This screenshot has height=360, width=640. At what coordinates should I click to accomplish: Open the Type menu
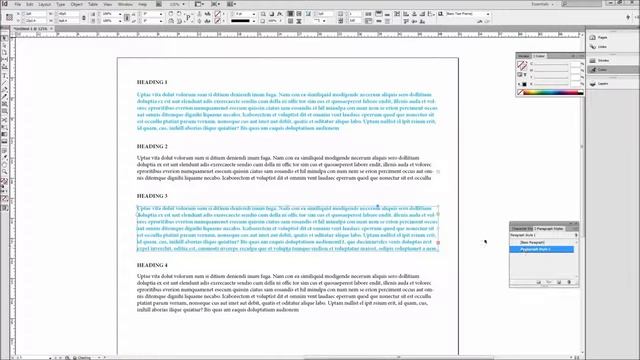[x=60, y=4]
